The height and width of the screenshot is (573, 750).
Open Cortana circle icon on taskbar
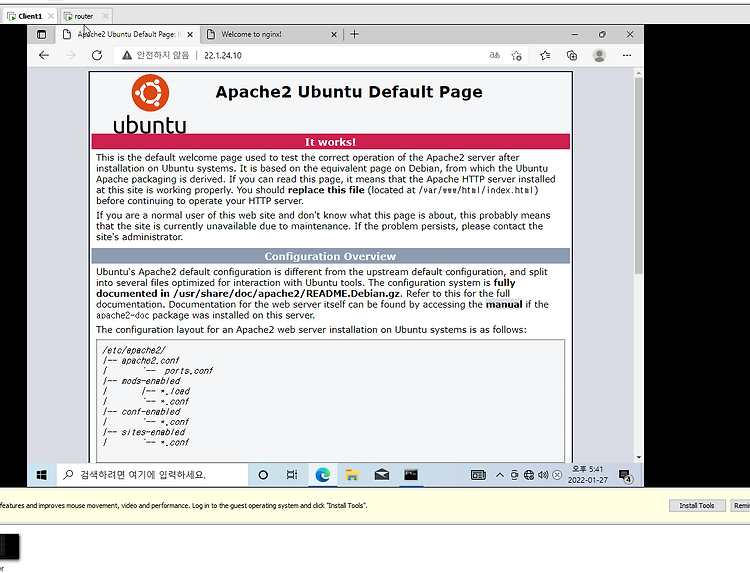(x=263, y=475)
